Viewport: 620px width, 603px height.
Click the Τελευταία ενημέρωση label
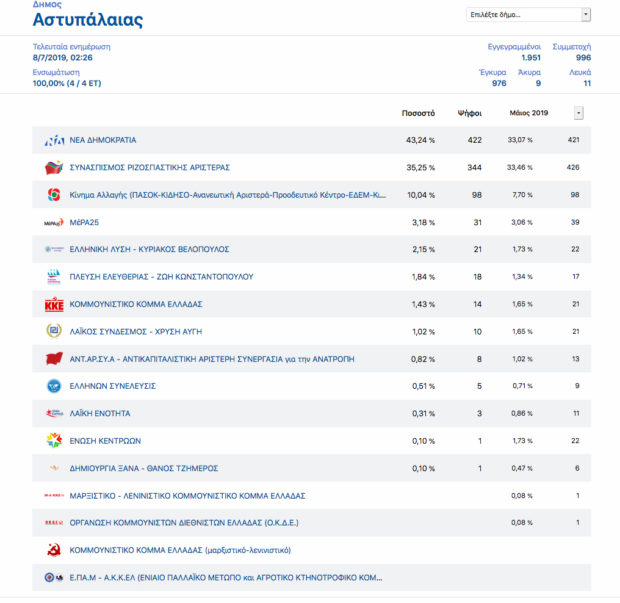[72, 47]
